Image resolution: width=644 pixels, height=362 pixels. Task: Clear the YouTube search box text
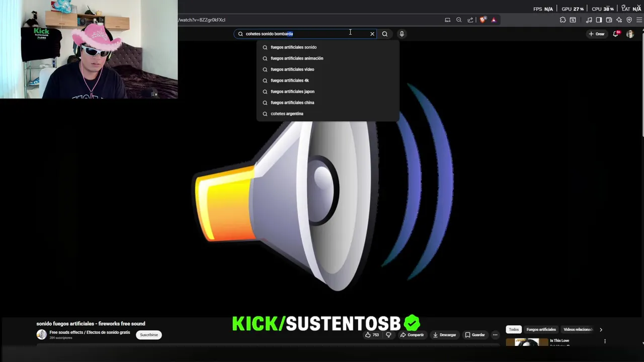(x=372, y=34)
